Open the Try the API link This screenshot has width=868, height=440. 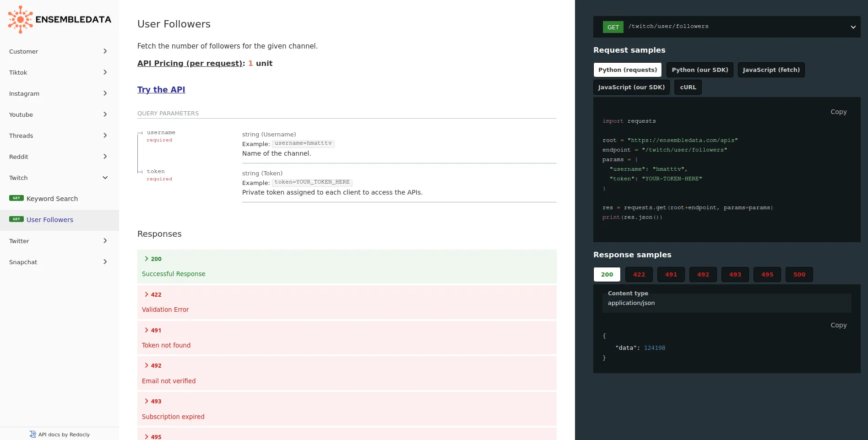pyautogui.click(x=161, y=90)
